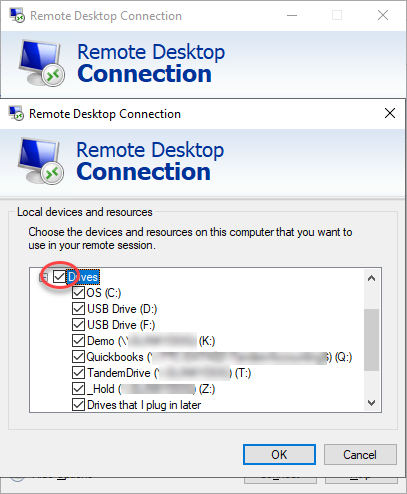Toggle the USB Drive (D:) checkbox
The height and width of the screenshot is (494, 407).
78,309
